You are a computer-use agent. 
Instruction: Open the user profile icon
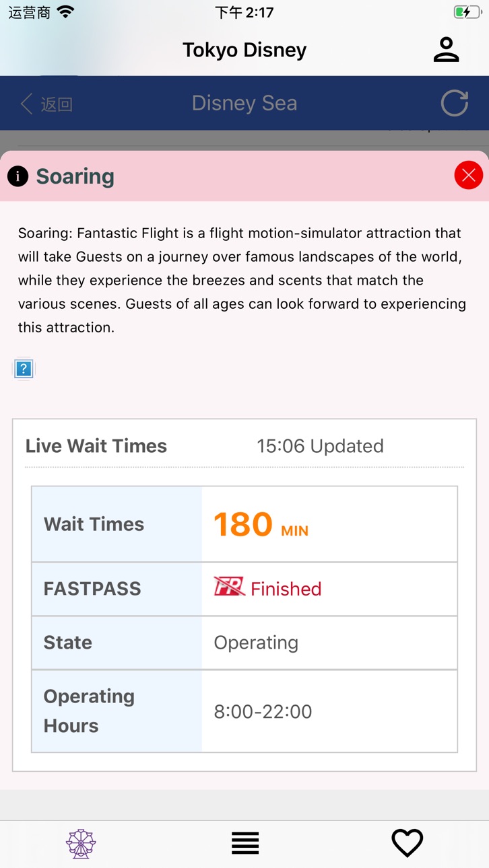446,50
